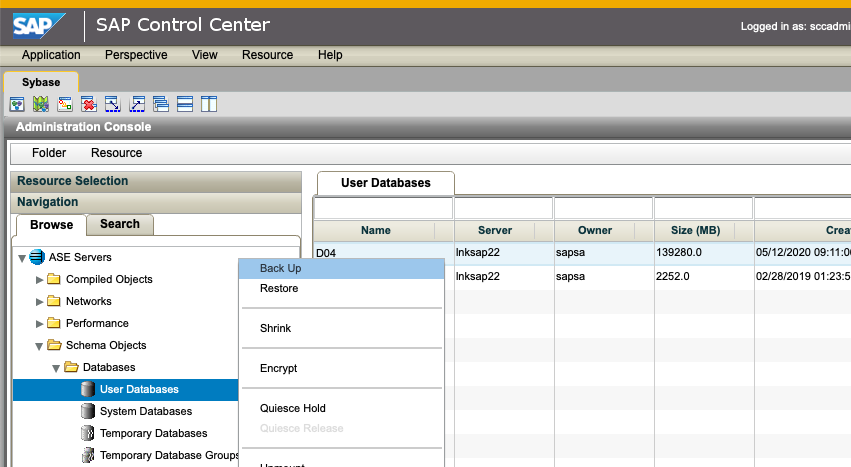Click the filter field above Server column
Image resolution: width=851 pixels, height=467 pixels.
pyautogui.click(x=503, y=208)
